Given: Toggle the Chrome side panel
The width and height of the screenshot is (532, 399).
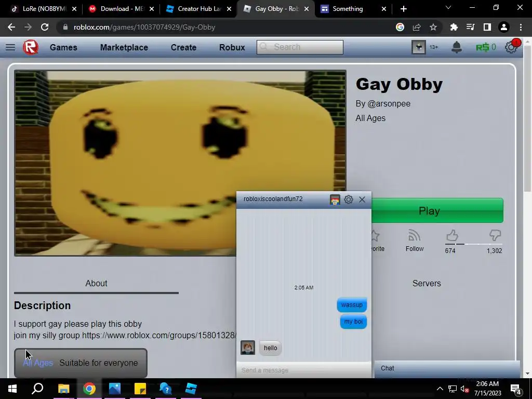Looking at the screenshot, I should [487, 27].
